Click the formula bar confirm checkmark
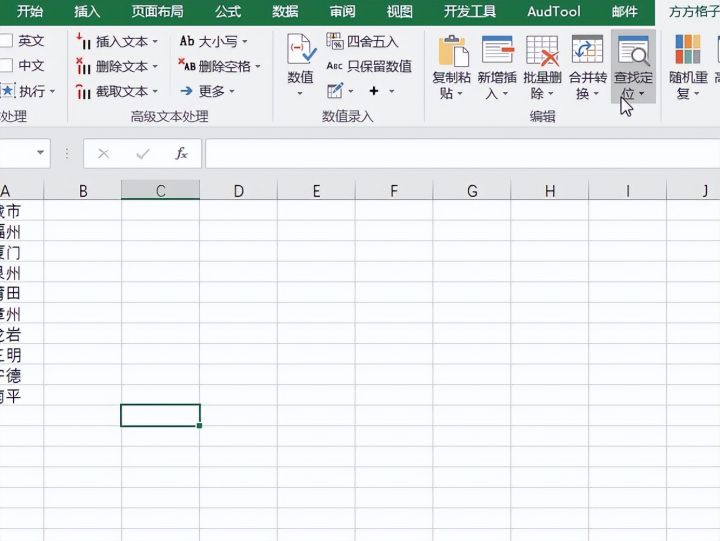The image size is (720, 541). 143,153
